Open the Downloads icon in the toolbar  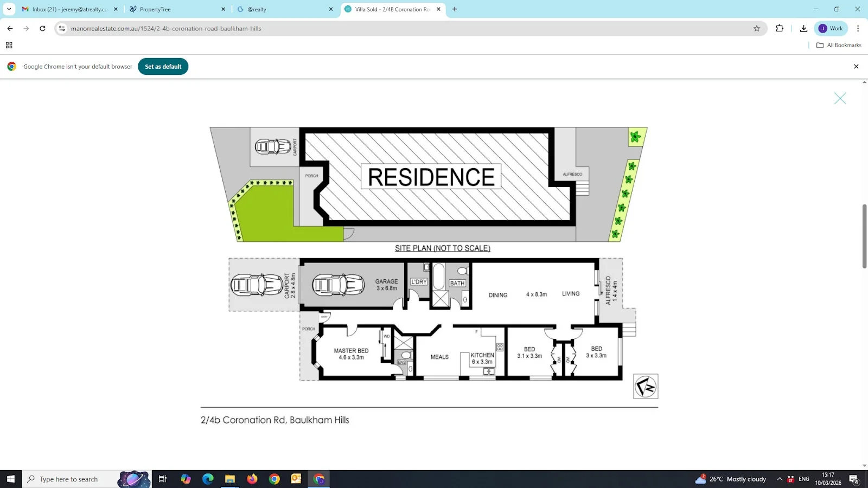[803, 28]
